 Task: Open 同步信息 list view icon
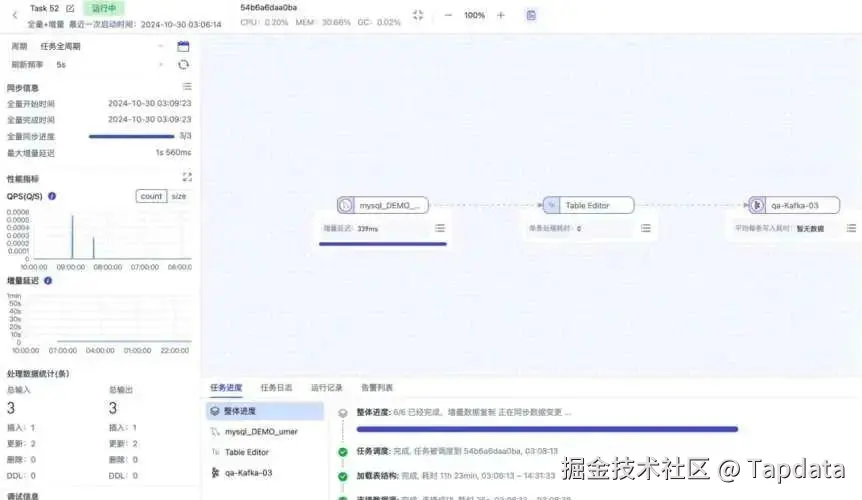point(187,86)
